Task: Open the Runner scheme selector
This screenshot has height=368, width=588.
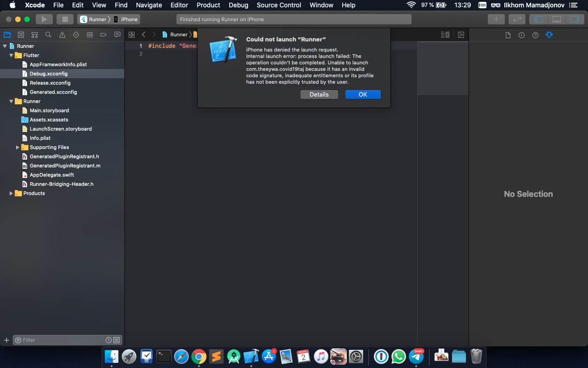Action: [93, 19]
